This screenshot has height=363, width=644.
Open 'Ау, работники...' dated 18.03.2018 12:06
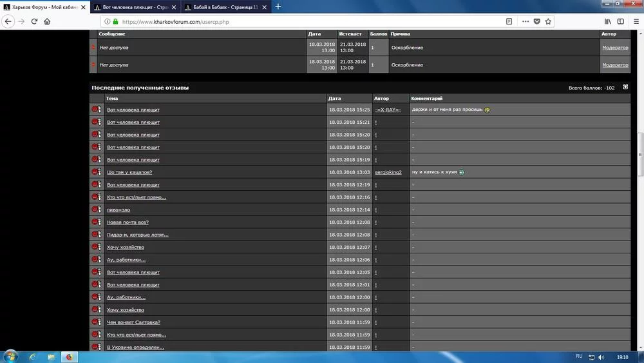pyautogui.click(x=126, y=260)
